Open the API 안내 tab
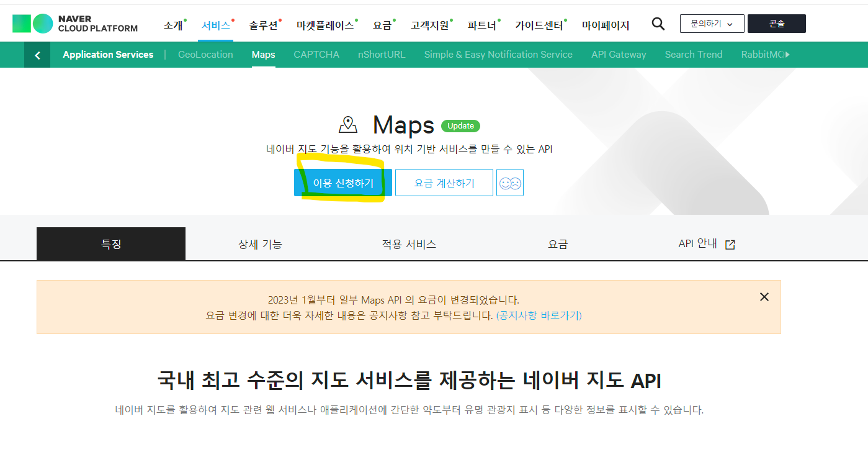Image resolution: width=868 pixels, height=452 pixels. (707, 244)
